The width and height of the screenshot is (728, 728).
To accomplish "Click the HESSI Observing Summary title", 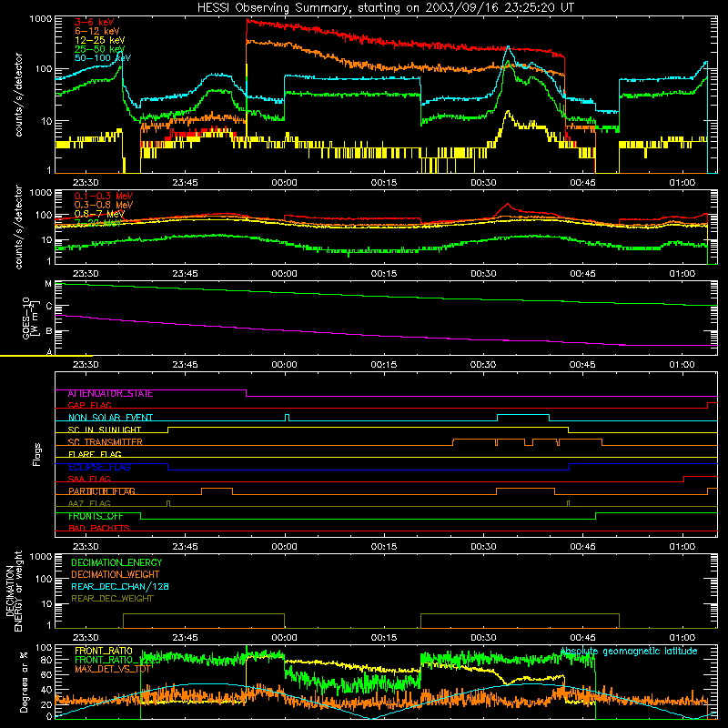I will [x=386, y=7].
